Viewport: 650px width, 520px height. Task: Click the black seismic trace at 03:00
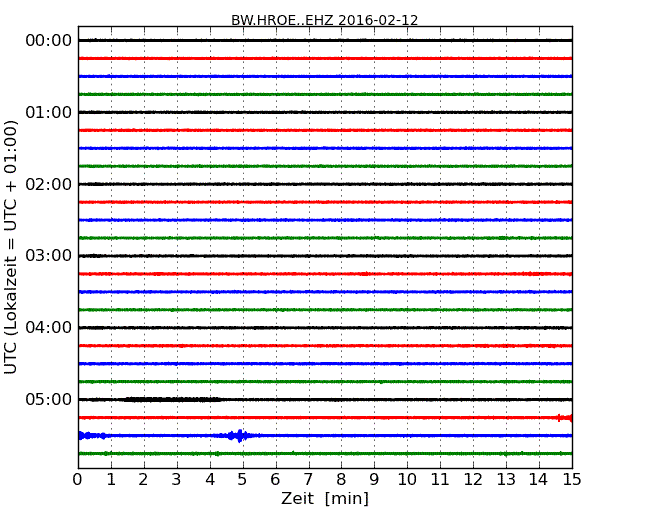pyautogui.click(x=325, y=256)
